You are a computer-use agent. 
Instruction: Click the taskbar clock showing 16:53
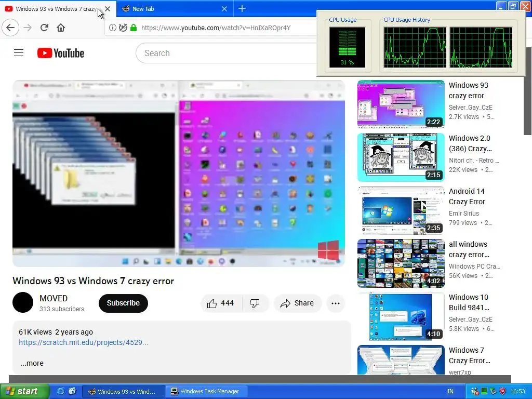(518, 391)
